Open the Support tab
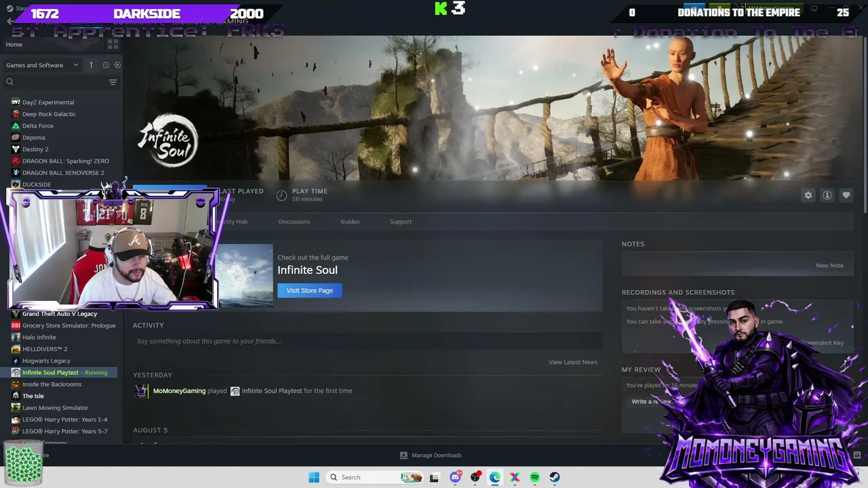The image size is (868, 488). point(401,222)
